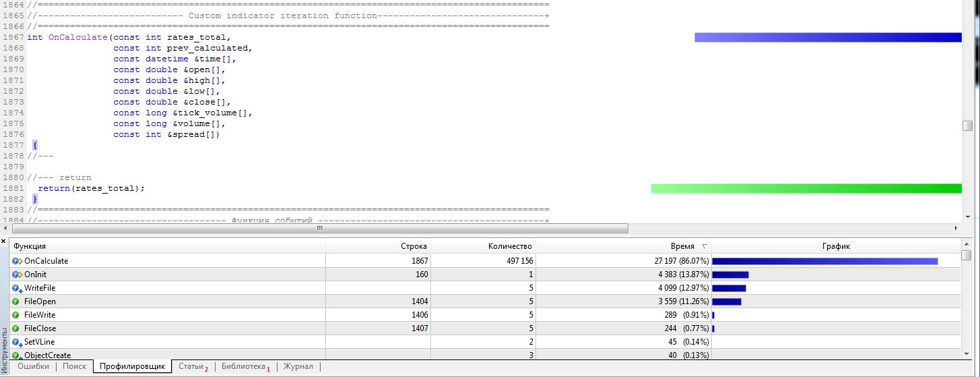This screenshot has width=980, height=377.
Task: Select the Профилировщик tab
Action: [132, 366]
